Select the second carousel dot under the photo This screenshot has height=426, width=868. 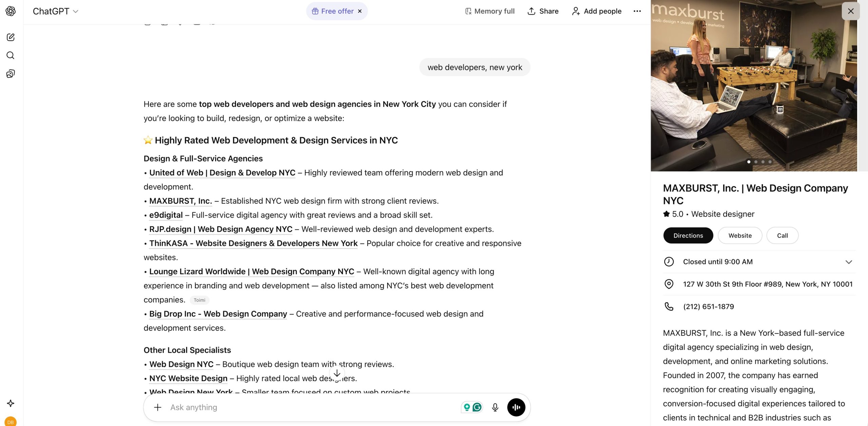756,162
